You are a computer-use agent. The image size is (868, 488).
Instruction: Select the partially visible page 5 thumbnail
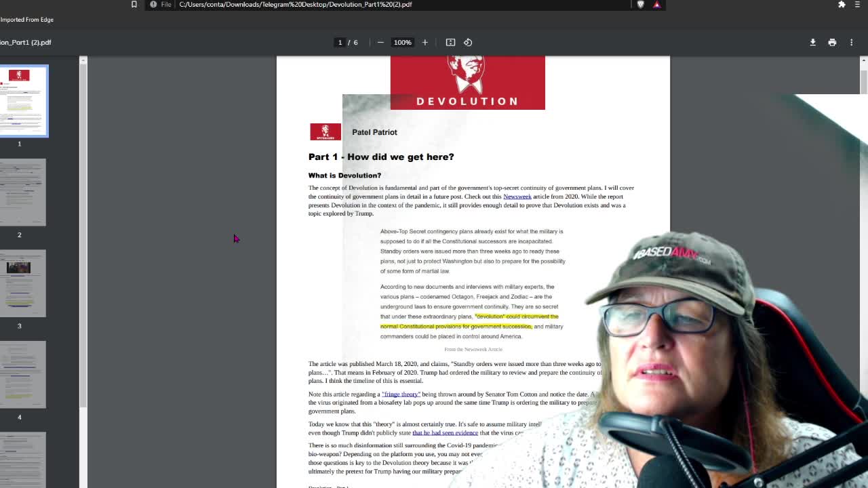click(x=23, y=460)
